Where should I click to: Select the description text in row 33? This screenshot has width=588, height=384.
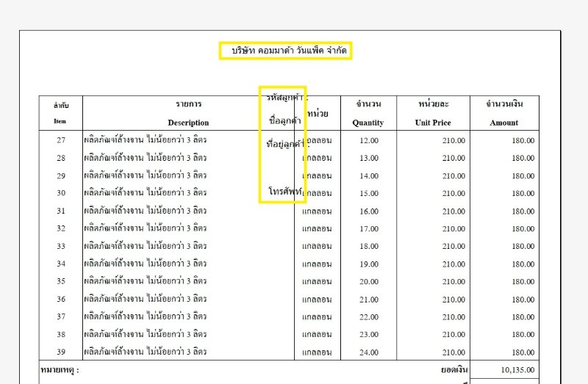click(146, 246)
